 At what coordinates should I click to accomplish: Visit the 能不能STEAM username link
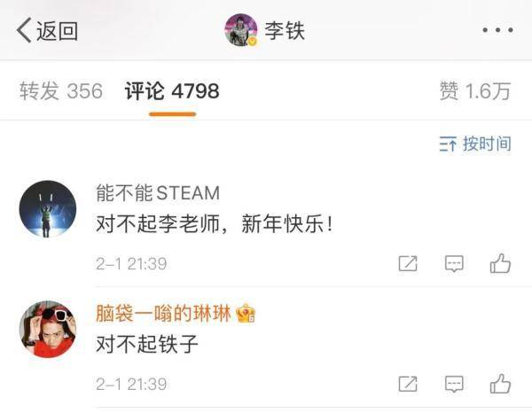(x=158, y=193)
